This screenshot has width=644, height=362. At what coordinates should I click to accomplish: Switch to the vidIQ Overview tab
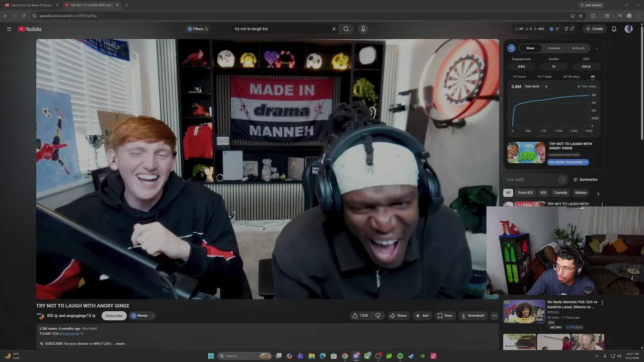(554, 48)
